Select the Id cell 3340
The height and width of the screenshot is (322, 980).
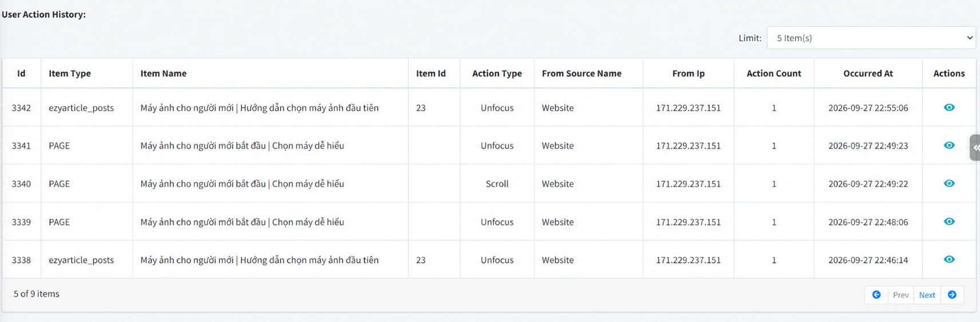point(21,184)
